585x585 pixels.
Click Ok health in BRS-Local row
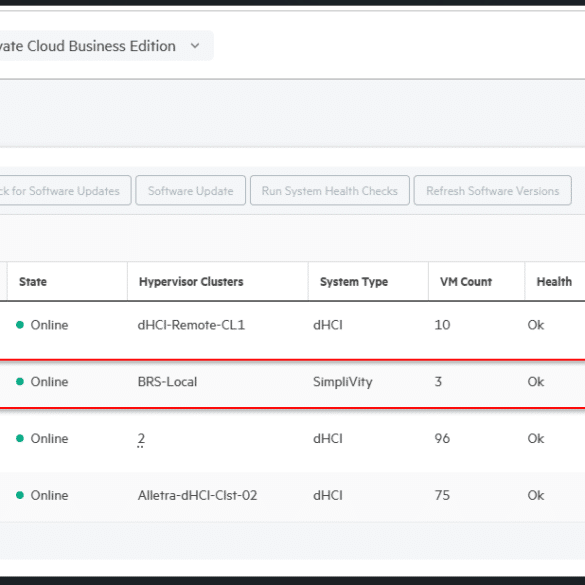tap(536, 382)
